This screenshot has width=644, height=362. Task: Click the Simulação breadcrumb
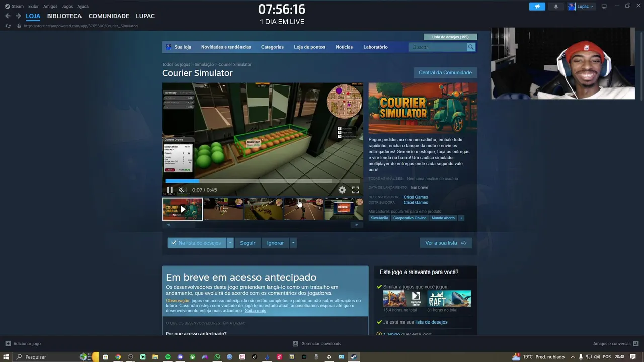(204, 64)
